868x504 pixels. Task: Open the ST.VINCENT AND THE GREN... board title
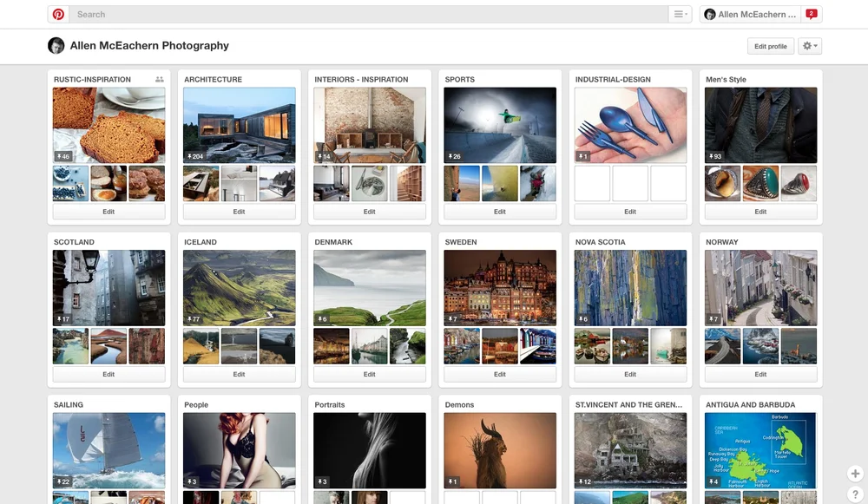(x=628, y=404)
